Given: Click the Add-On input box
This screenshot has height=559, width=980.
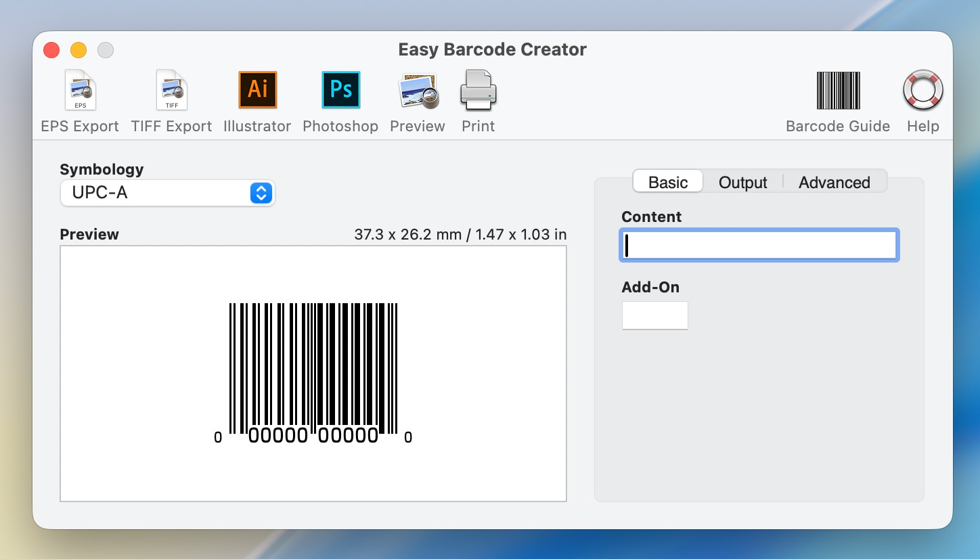Looking at the screenshot, I should (654, 315).
